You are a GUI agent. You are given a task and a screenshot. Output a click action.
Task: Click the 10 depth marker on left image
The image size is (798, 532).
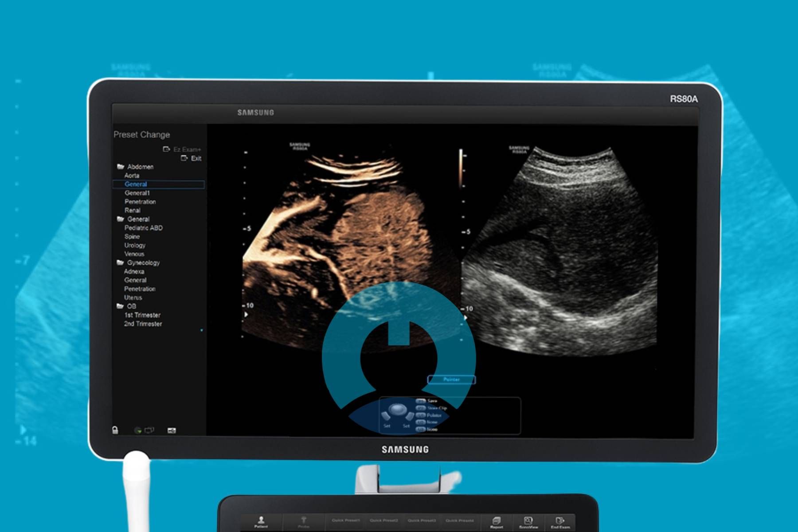(x=248, y=305)
